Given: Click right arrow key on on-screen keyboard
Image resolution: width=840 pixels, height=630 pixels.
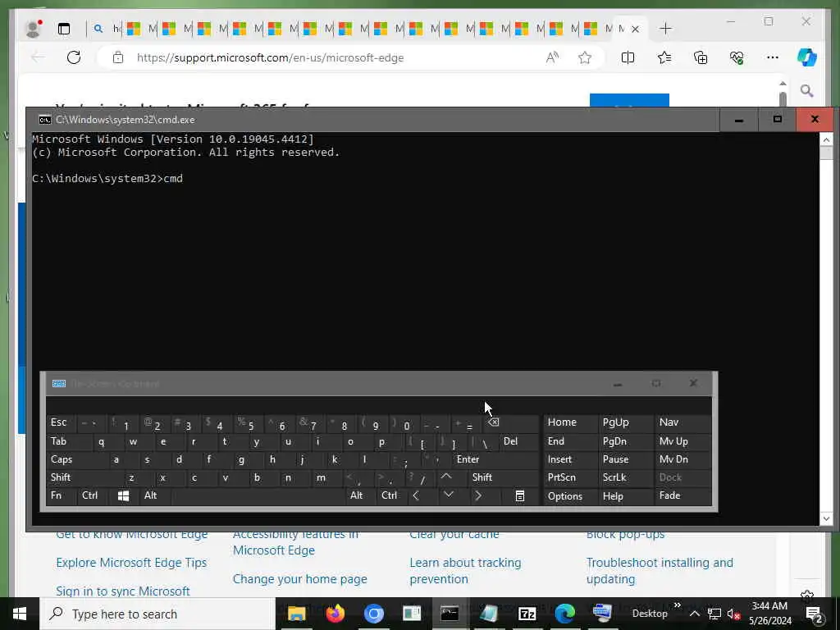Looking at the screenshot, I should (478, 496).
